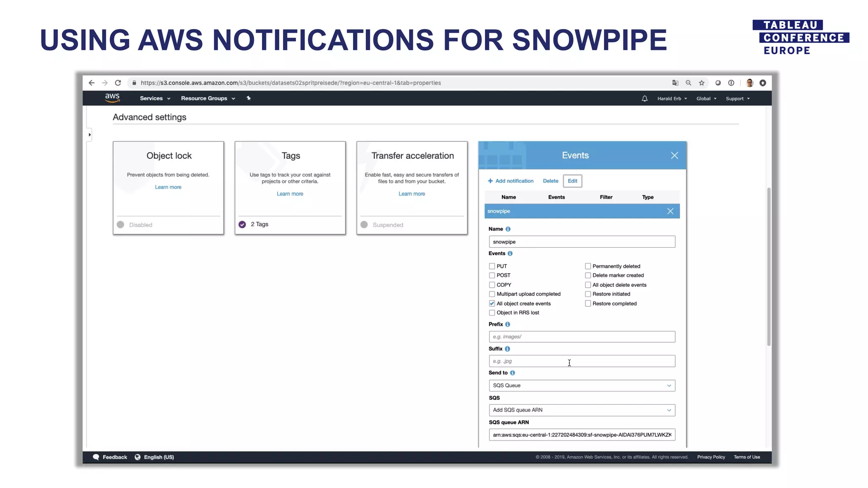Check All object delete events
This screenshot has width=868, height=488.
click(x=588, y=285)
